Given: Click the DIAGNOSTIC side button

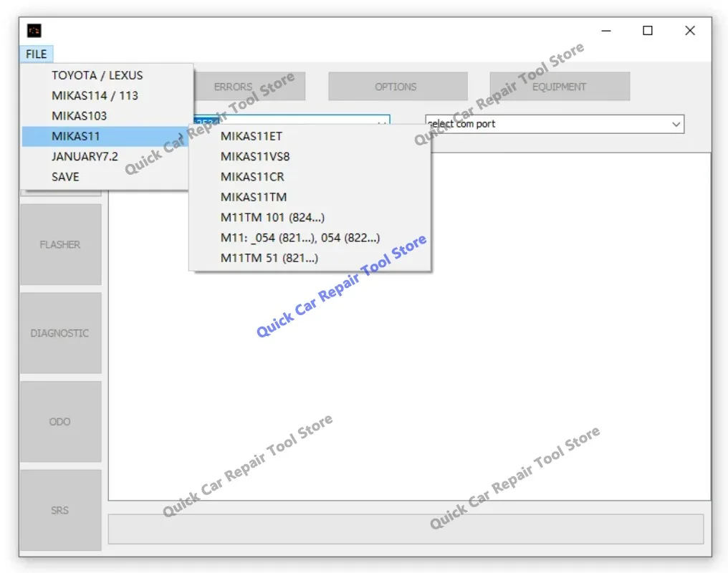Looking at the screenshot, I should click(x=61, y=333).
